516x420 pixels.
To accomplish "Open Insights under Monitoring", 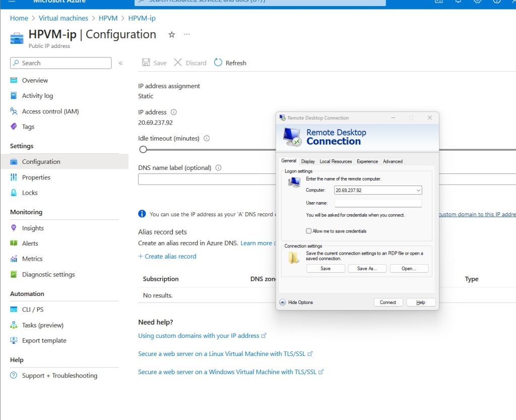I will pyautogui.click(x=33, y=228).
